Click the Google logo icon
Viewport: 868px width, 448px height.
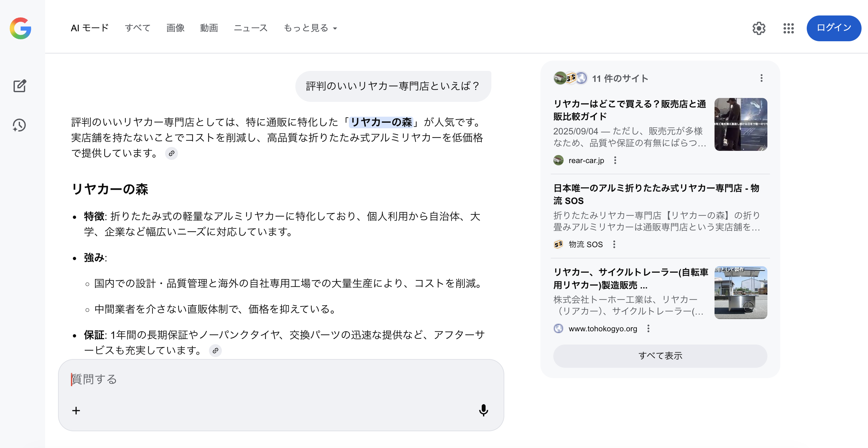(x=21, y=28)
